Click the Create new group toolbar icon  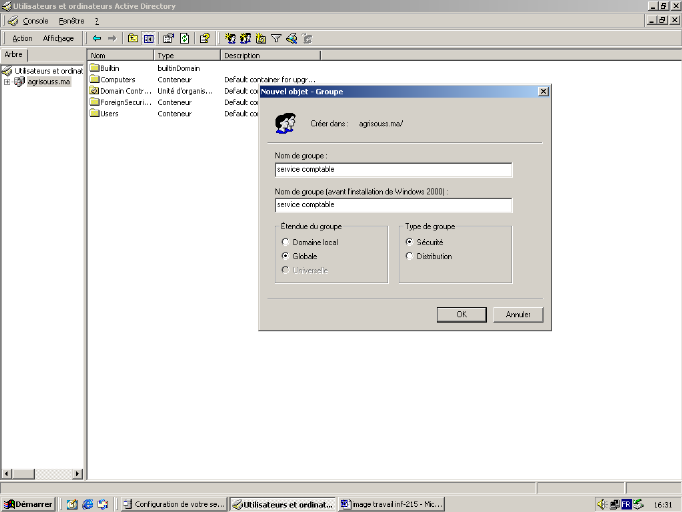point(245,38)
